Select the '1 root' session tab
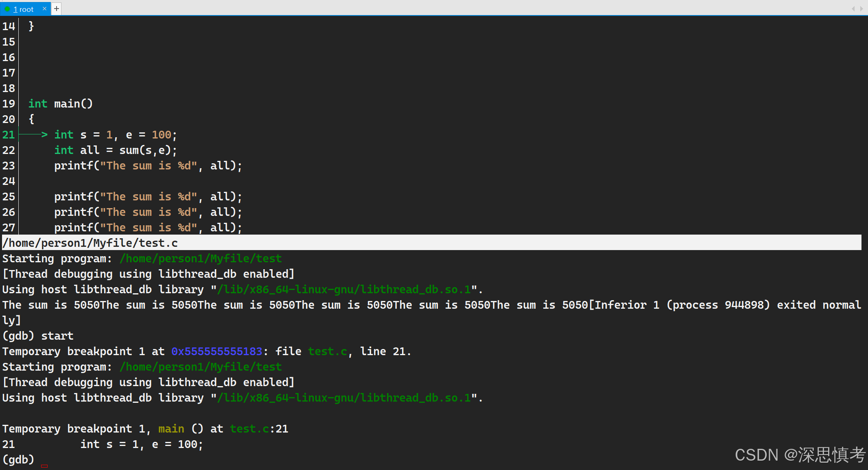This screenshot has height=470, width=868. pos(24,9)
